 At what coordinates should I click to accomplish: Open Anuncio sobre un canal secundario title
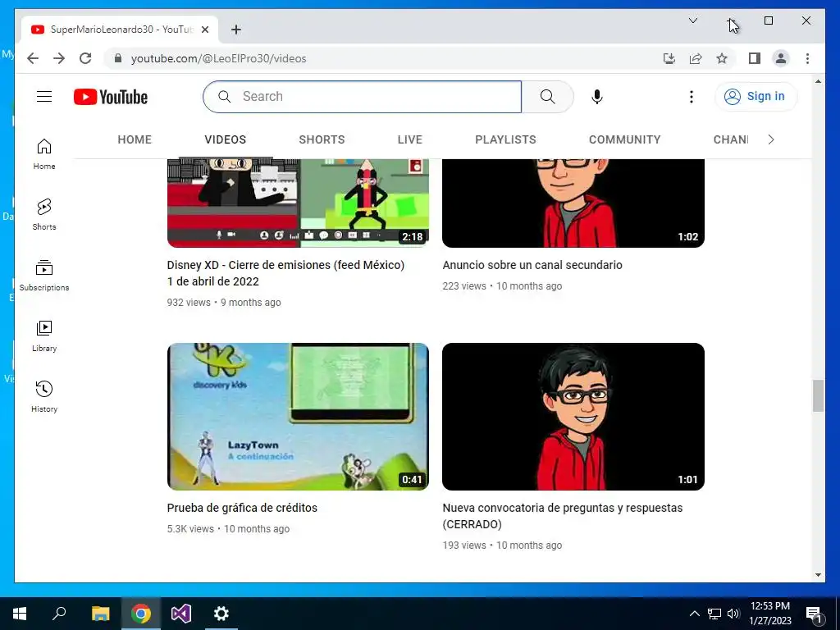coord(532,265)
